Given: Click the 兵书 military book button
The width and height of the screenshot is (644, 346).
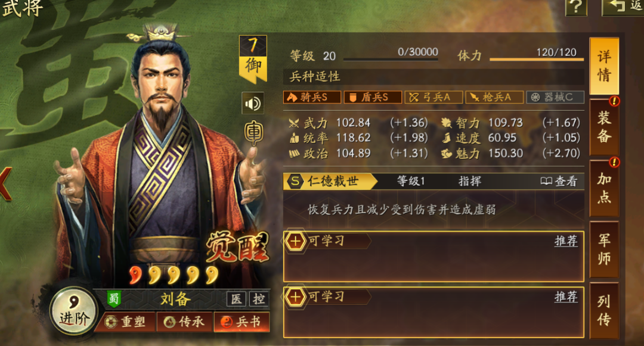Looking at the screenshot, I should [x=241, y=322].
